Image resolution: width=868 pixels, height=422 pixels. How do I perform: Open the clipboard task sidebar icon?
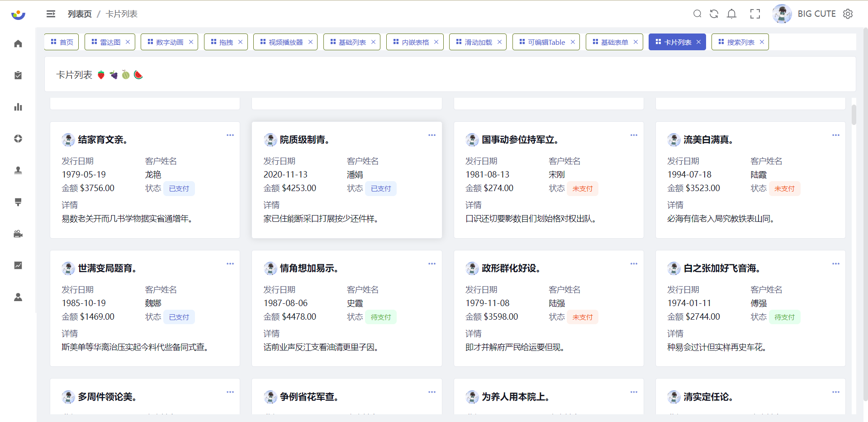tap(18, 75)
